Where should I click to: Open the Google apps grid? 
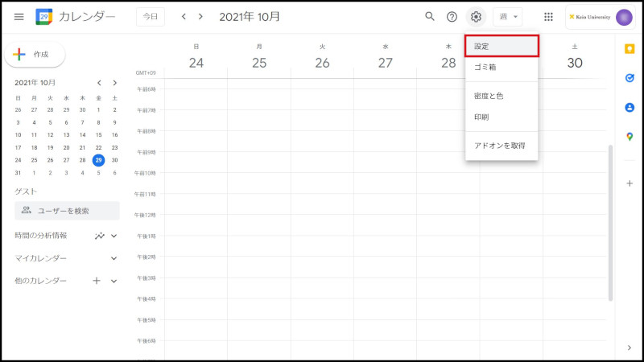(x=548, y=17)
